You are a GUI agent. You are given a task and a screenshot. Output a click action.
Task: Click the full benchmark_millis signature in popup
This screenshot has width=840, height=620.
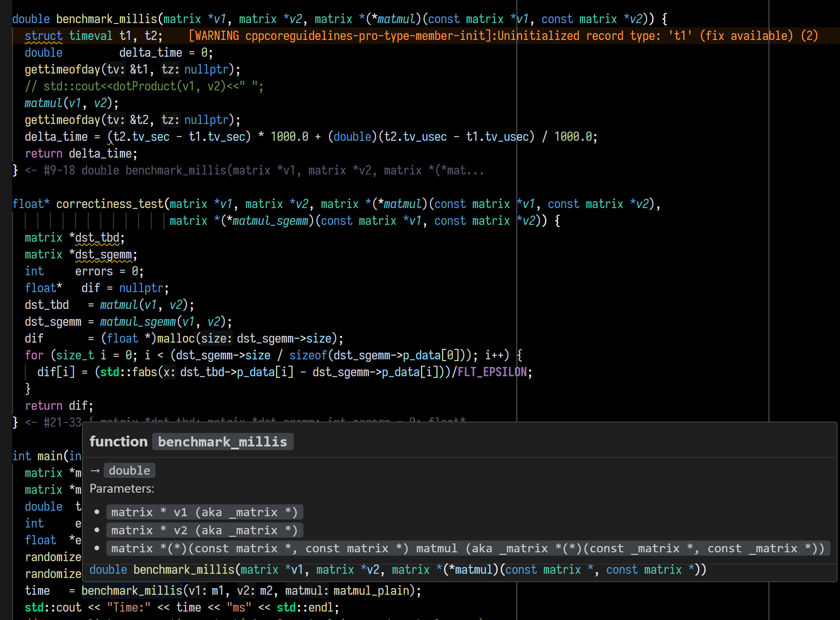pyautogui.click(x=397, y=570)
